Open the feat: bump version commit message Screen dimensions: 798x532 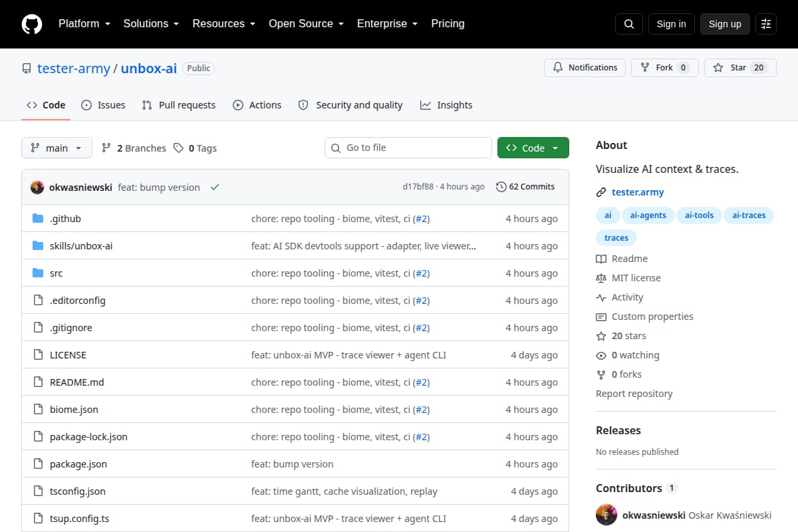click(159, 188)
